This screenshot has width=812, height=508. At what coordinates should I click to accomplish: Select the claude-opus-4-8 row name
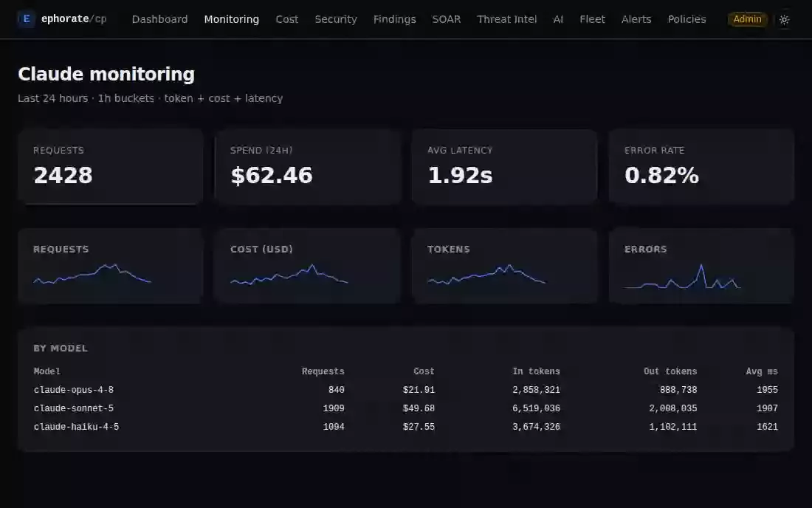[74, 390]
